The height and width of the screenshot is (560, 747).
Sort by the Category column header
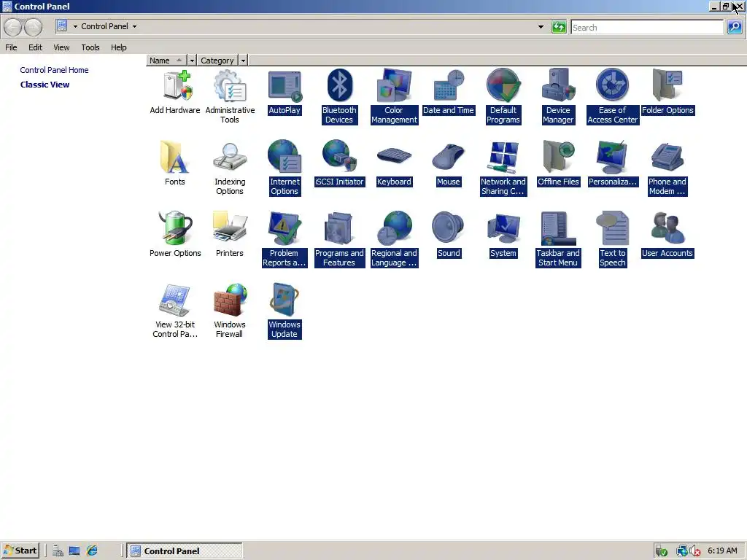coord(217,61)
